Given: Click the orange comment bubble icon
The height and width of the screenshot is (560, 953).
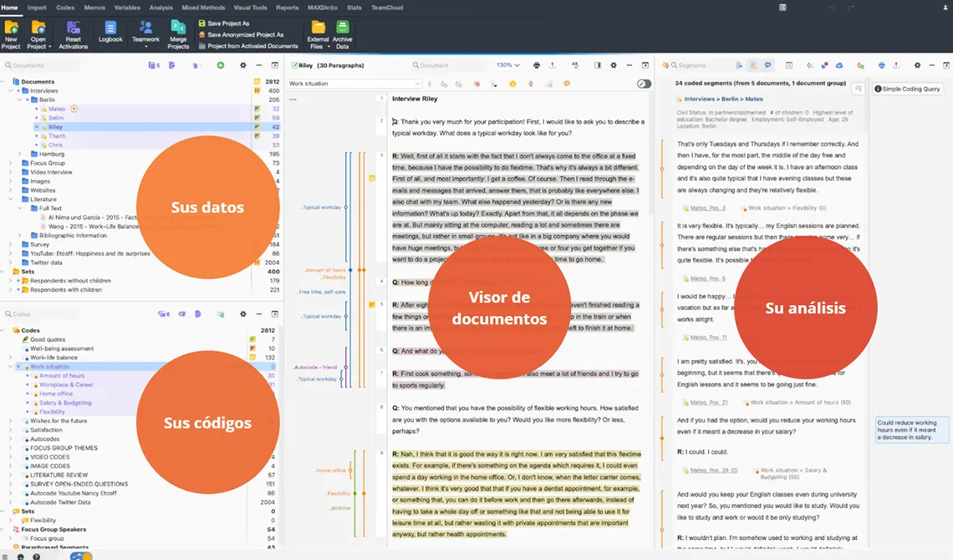Looking at the screenshot, I should (x=567, y=84).
